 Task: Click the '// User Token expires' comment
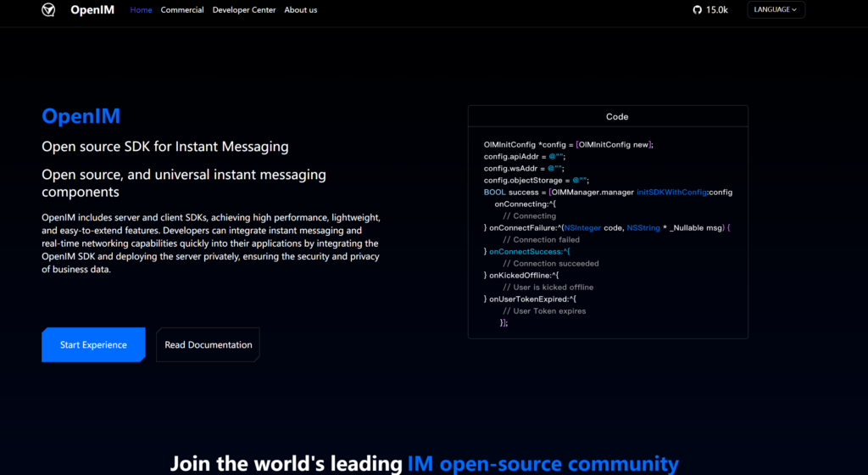[x=543, y=311]
